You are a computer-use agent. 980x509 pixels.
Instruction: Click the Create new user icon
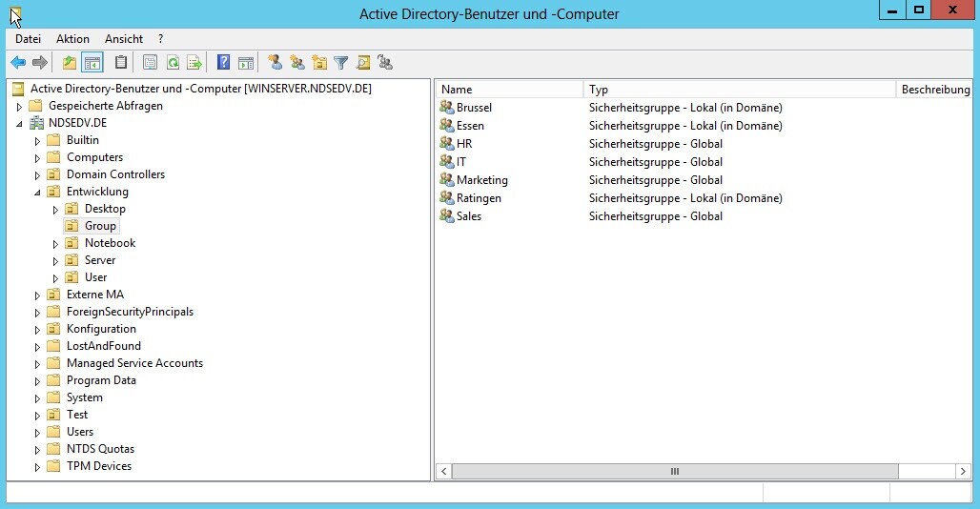coord(276,63)
